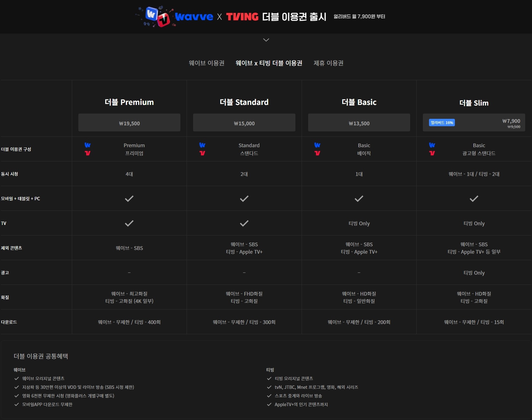Click the Wavve W icon in Premium column
The height and width of the screenshot is (420, 532).
[88, 145]
